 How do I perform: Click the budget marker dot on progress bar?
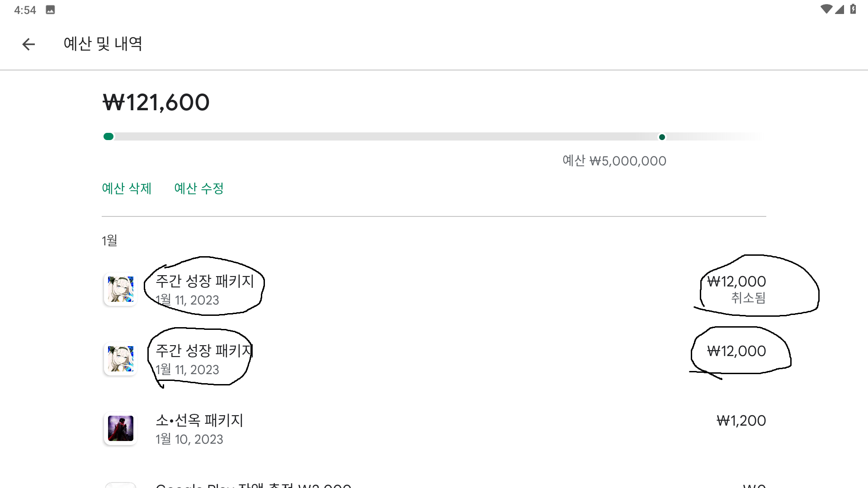click(662, 137)
